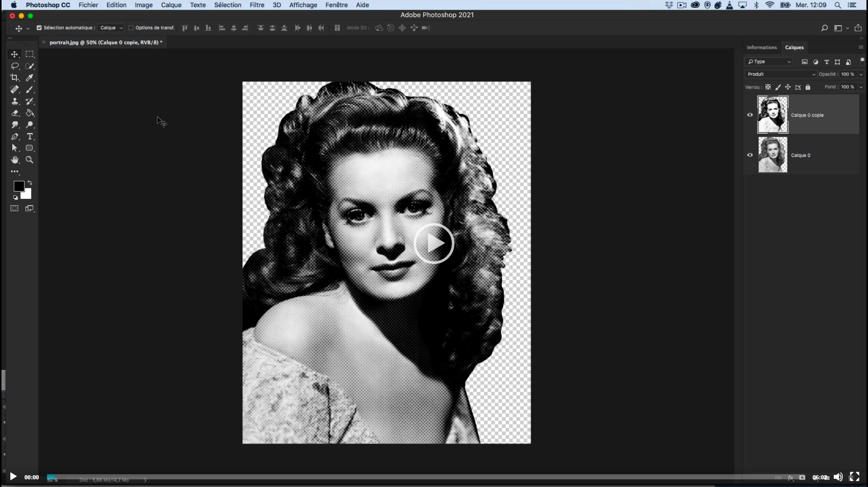The image size is (868, 487).
Task: Click the black foreground color swatch
Action: coord(19,186)
